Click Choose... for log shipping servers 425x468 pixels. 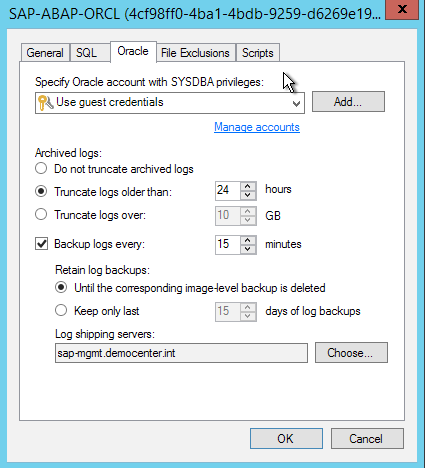[351, 353]
